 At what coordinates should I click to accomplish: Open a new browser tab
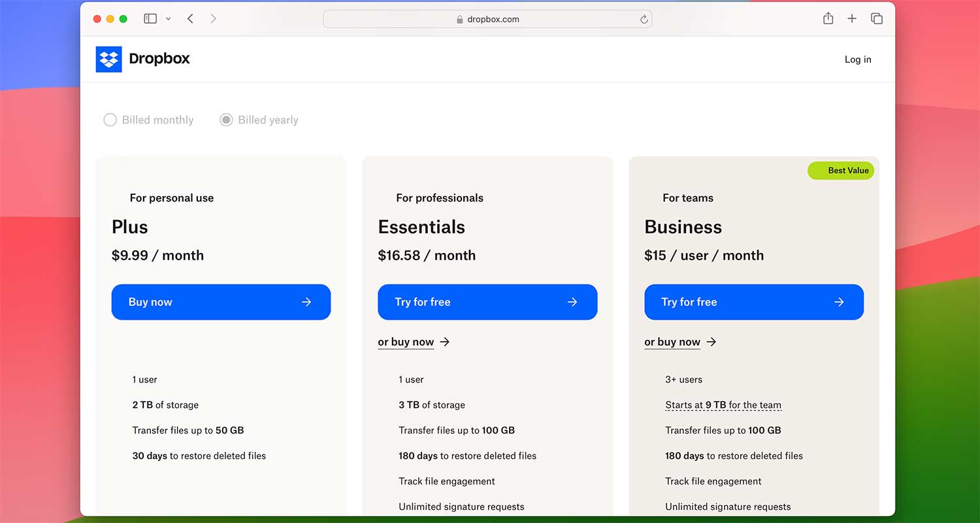pyautogui.click(x=852, y=18)
